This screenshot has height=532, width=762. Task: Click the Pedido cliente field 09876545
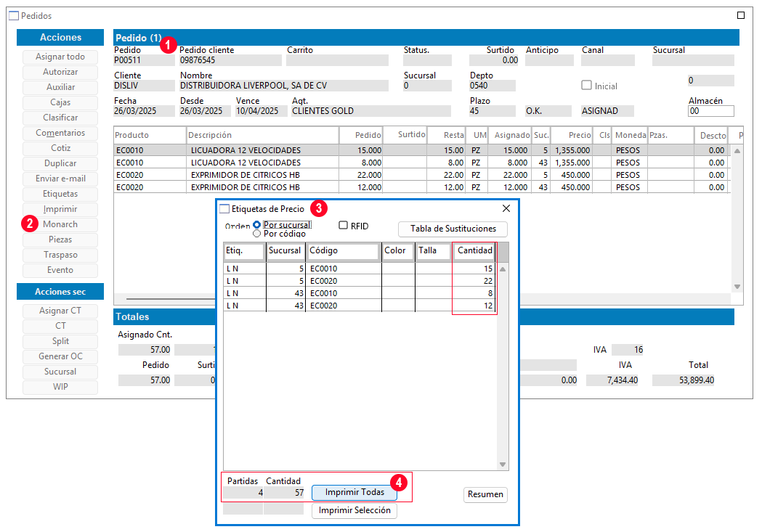click(230, 60)
